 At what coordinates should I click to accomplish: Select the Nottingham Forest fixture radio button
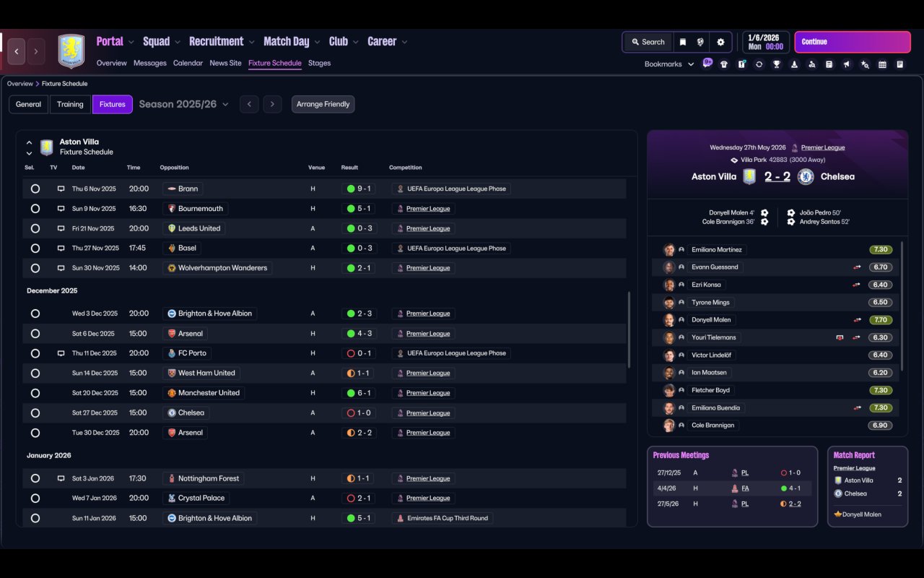[35, 478]
